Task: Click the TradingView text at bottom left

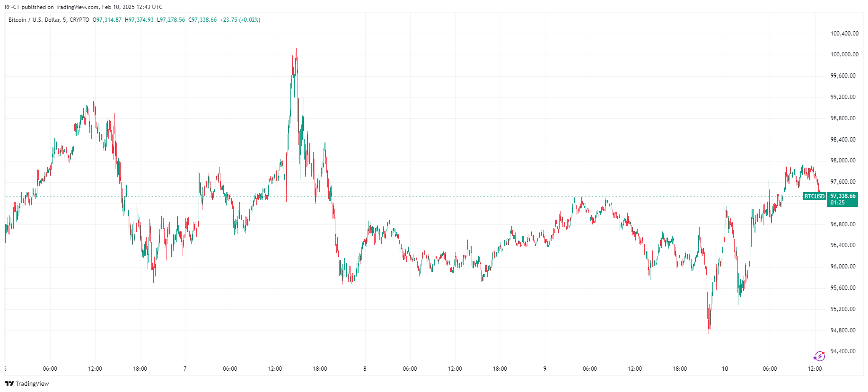Action: coord(32,383)
